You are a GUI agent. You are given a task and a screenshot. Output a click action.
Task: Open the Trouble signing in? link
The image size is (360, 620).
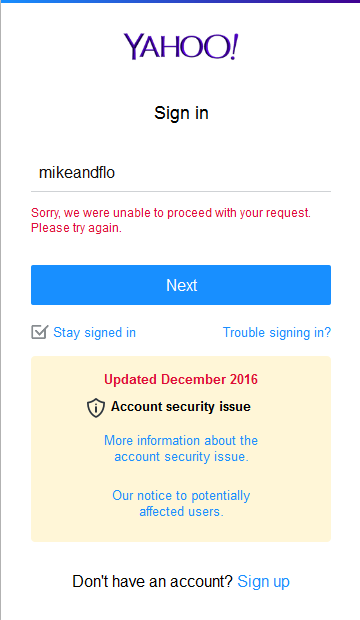[277, 333]
